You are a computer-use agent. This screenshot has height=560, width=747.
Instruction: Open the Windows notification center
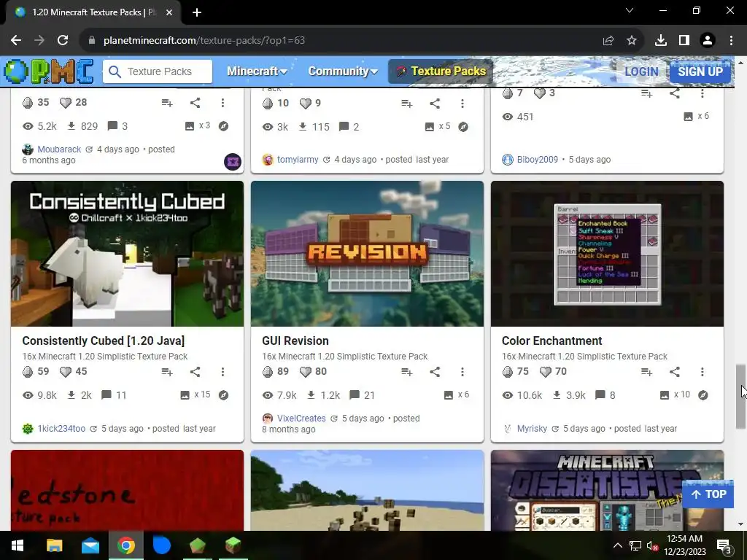point(724,546)
